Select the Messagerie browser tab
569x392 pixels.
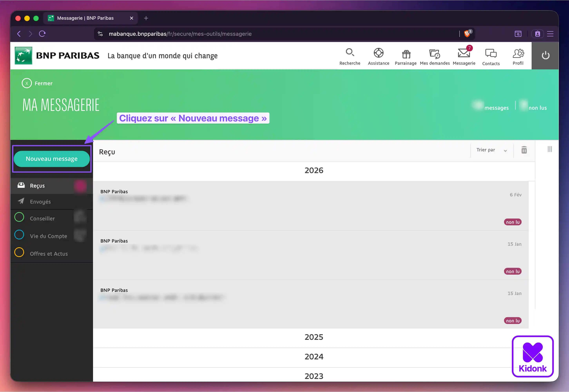tap(90, 18)
